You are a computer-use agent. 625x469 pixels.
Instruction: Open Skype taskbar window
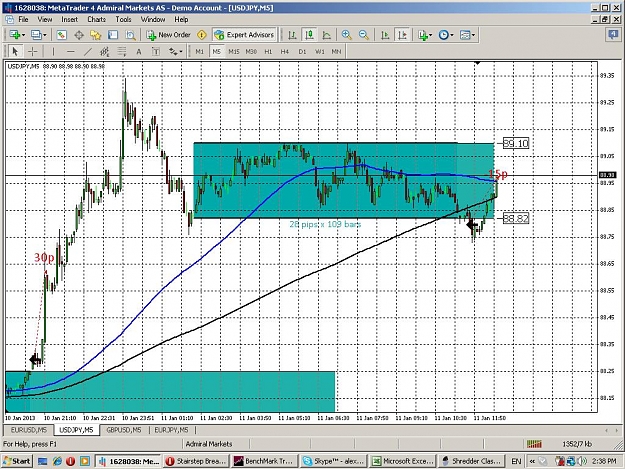[x=332, y=461]
